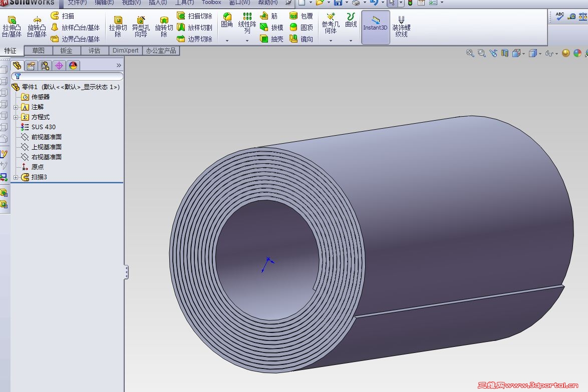Expand the 注解 (Annotations) node

coord(16,107)
